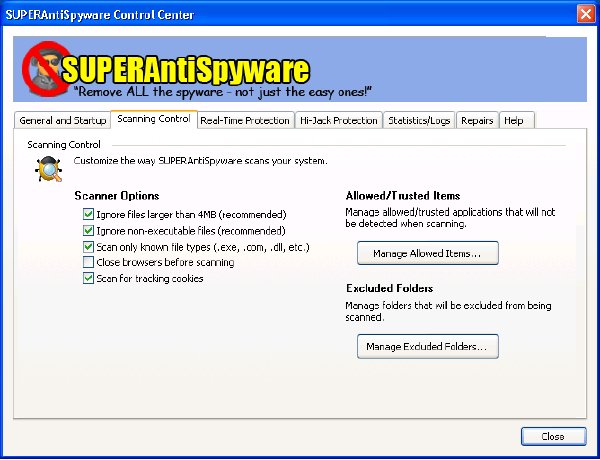
Task: Click the Close button at bottom
Action: 553,436
